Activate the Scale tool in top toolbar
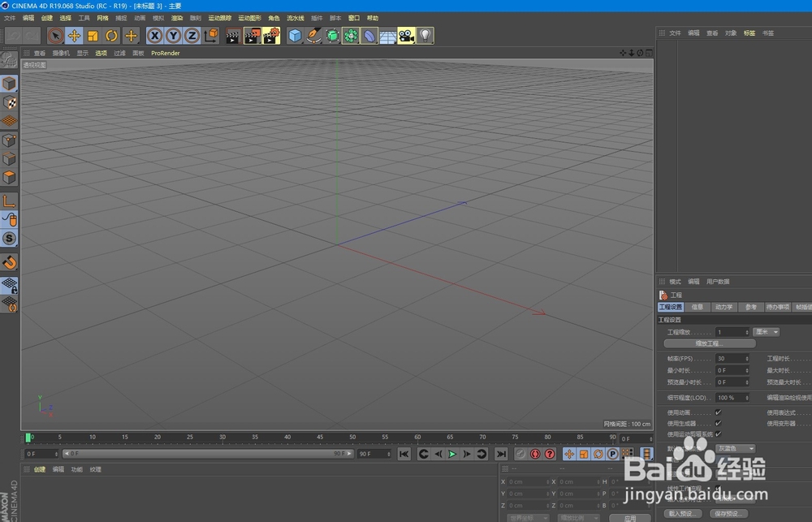Image resolution: width=812 pixels, height=522 pixels. (x=93, y=36)
